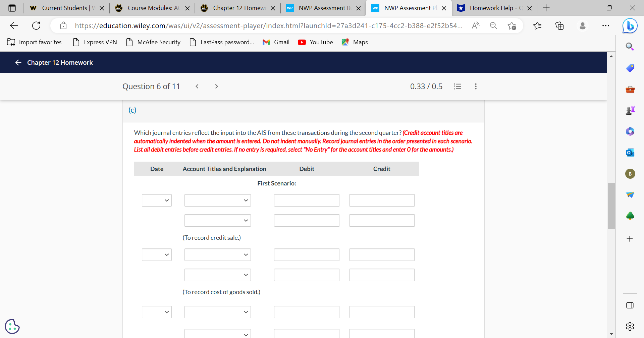644x338 pixels.
Task: View site information lock icon
Action: tap(63, 25)
